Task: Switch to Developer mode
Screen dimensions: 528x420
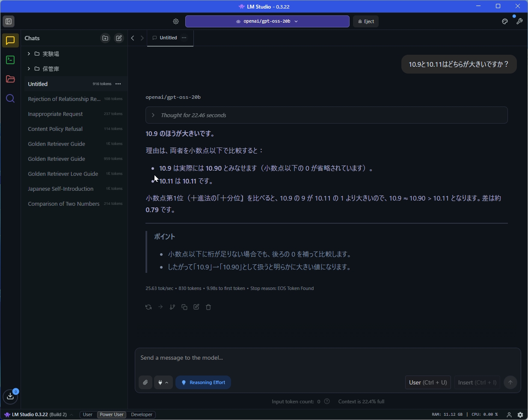Action: pos(142,414)
